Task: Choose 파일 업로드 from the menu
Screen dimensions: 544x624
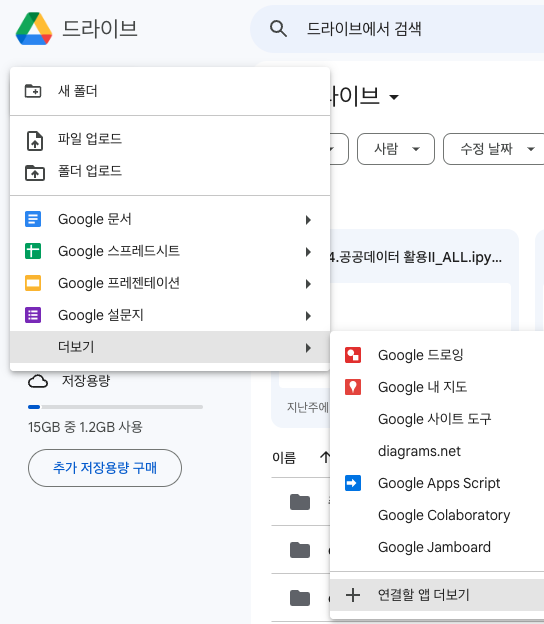Action: tap(170, 139)
